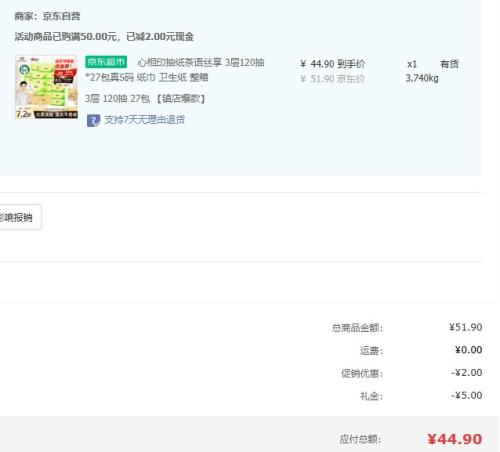This screenshot has height=452, width=500.
Task: Click the greyed ¥51.90 京东价 price
Action: pos(332,79)
